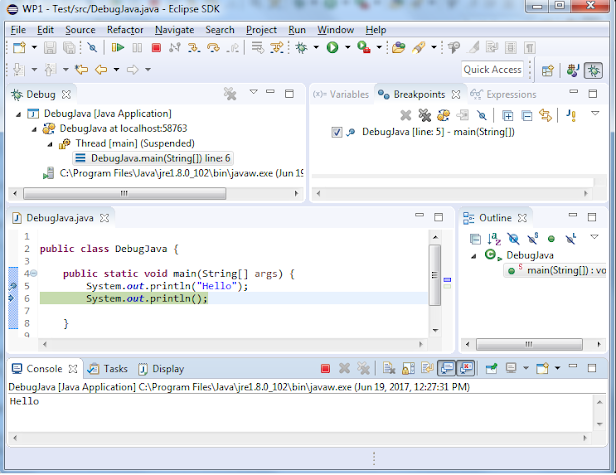Open the Navigate menu
Screen dimensions: 616x475
(x=174, y=30)
